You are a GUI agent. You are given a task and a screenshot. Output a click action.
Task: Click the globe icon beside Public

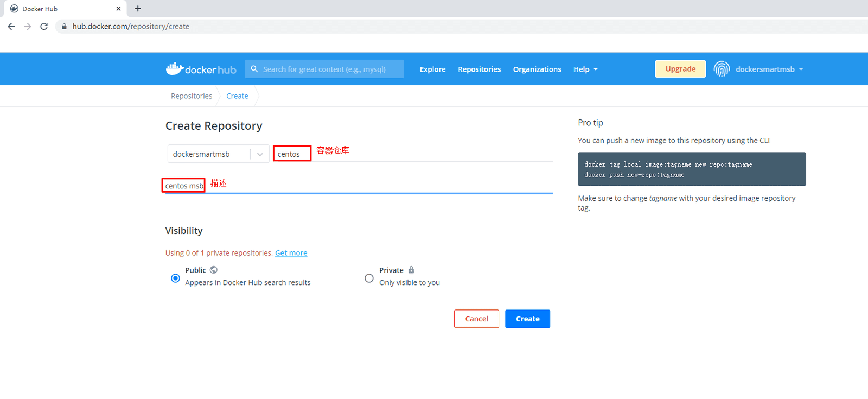(214, 270)
